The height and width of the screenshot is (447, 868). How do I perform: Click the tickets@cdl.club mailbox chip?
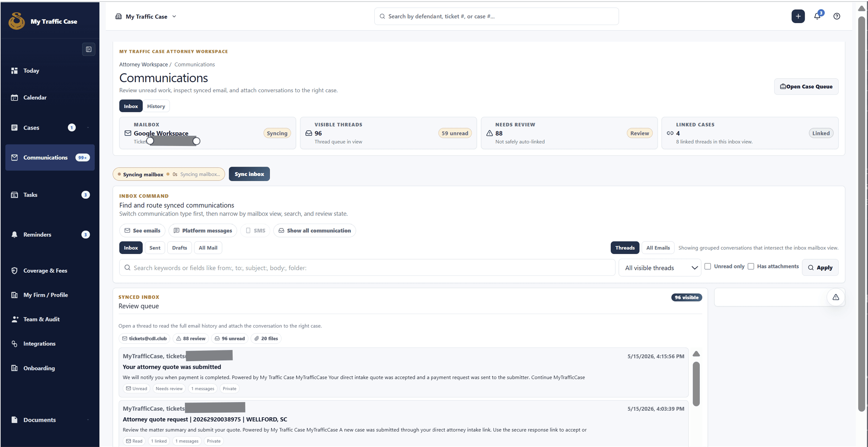144,338
